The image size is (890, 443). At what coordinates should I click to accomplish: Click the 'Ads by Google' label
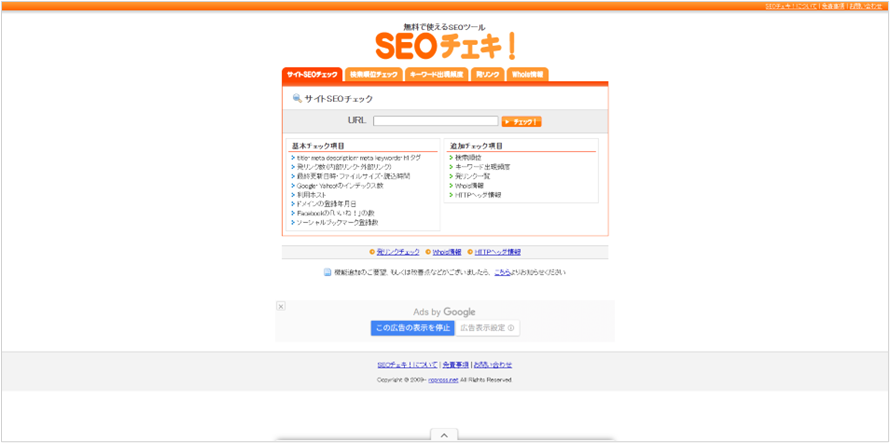(x=444, y=312)
